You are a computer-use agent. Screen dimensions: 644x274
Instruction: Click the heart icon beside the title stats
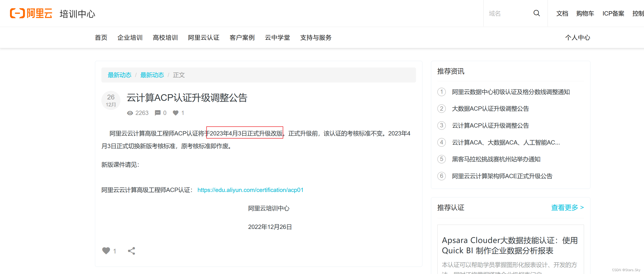(175, 113)
